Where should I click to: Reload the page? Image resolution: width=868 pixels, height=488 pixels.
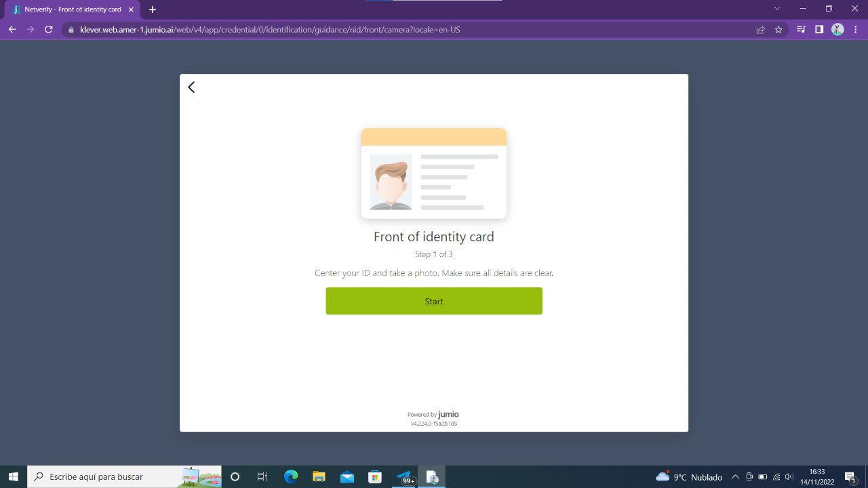coord(48,30)
